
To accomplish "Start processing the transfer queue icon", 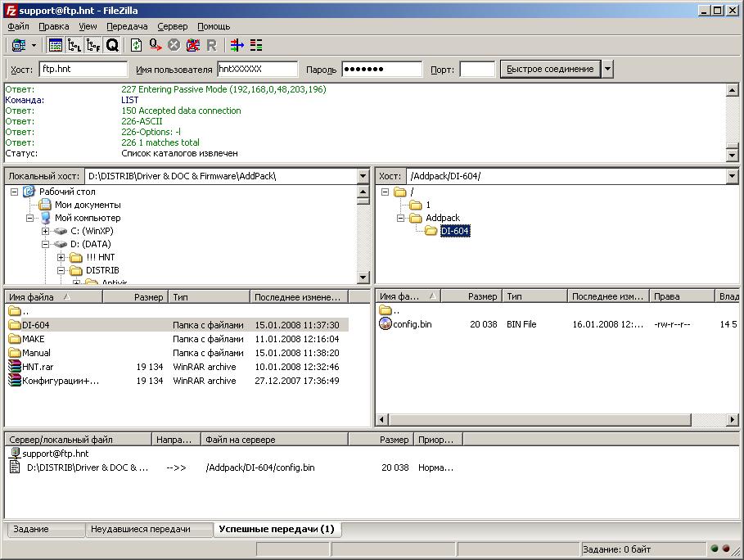I will point(155,45).
